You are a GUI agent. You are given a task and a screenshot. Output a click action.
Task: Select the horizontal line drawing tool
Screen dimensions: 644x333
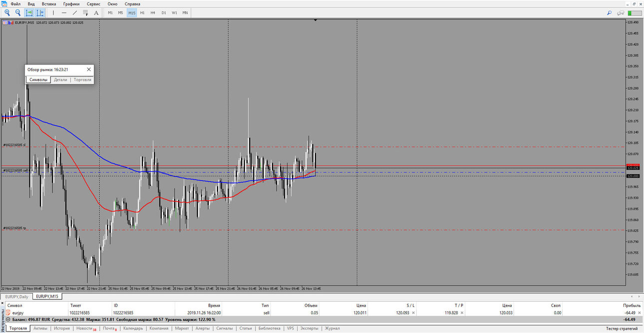coord(64,12)
